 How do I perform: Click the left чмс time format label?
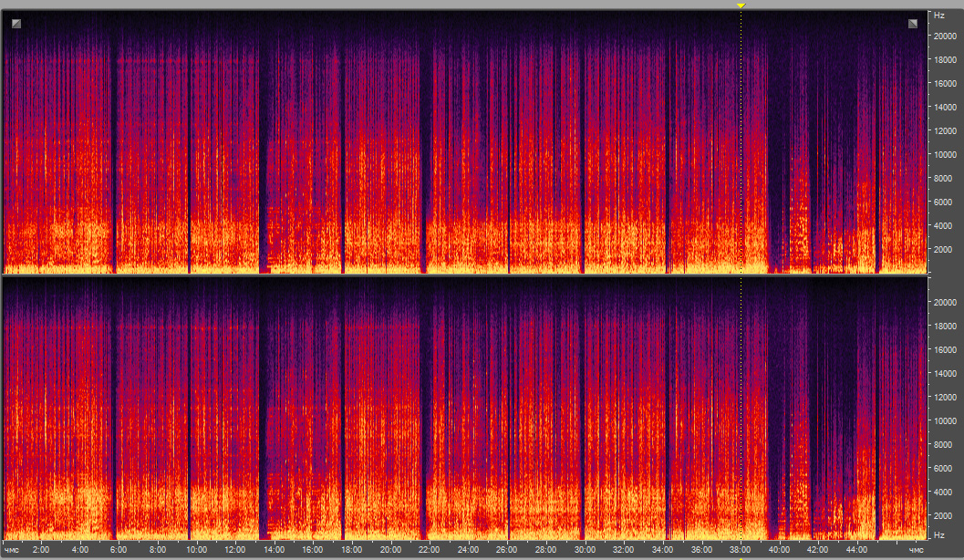pos(12,550)
